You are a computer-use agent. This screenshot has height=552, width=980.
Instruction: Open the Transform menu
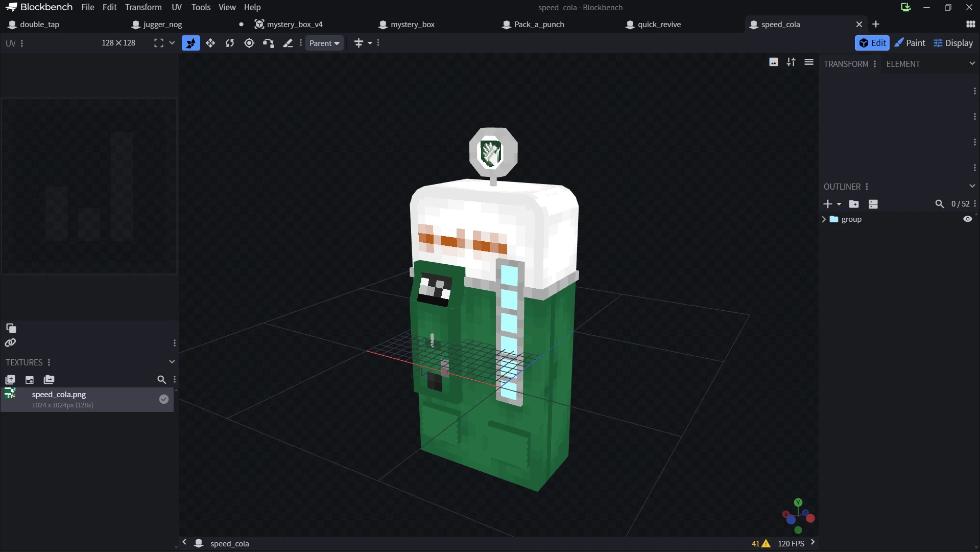coord(144,7)
